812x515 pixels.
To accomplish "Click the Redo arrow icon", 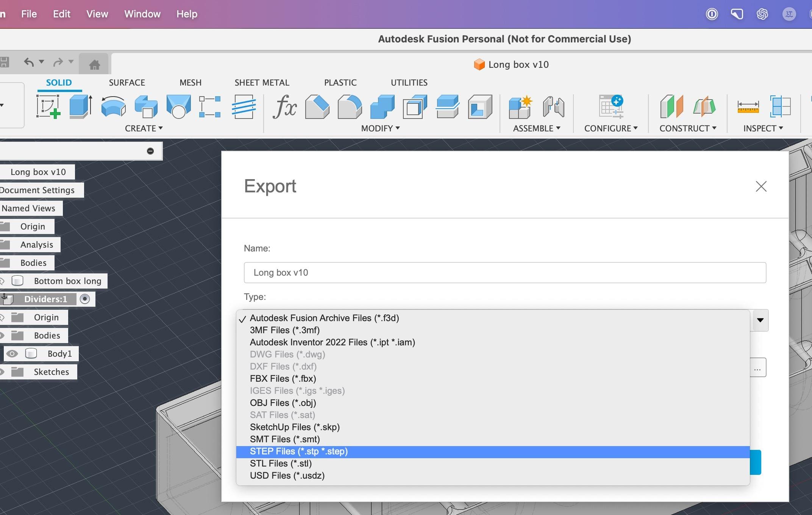I will pos(58,62).
